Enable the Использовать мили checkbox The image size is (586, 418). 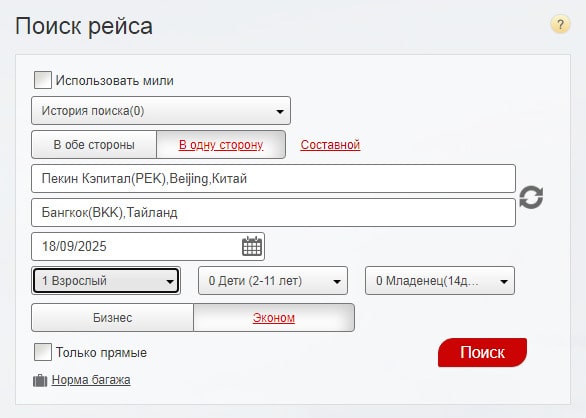point(43,80)
